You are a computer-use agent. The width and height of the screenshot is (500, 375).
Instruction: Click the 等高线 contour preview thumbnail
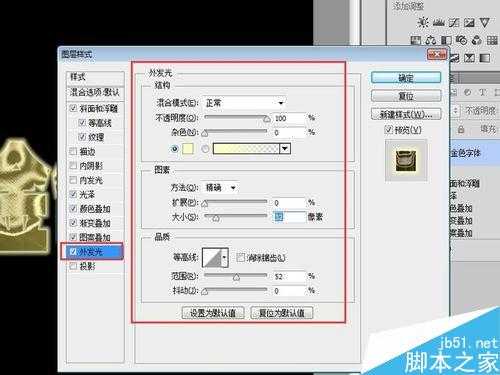tap(212, 257)
